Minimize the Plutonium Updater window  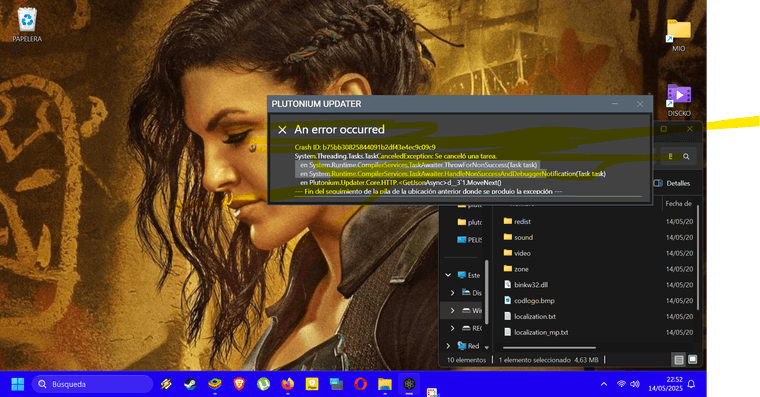[x=615, y=104]
